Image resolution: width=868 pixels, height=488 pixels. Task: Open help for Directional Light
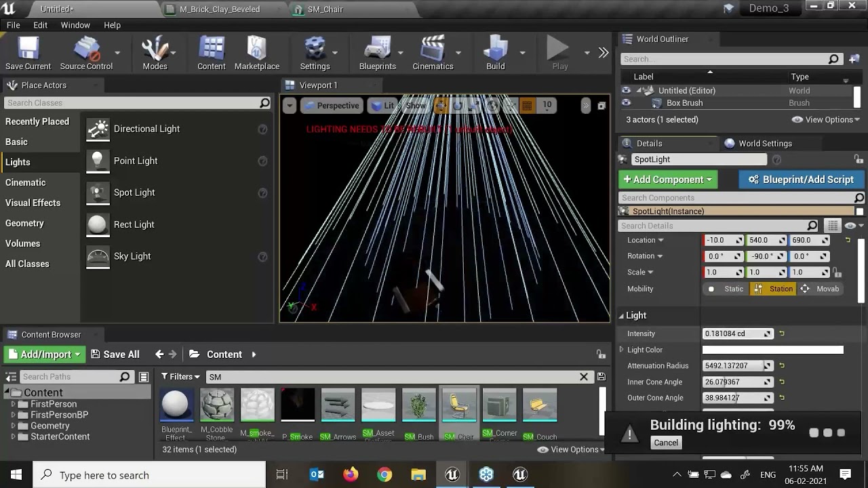[262, 129]
